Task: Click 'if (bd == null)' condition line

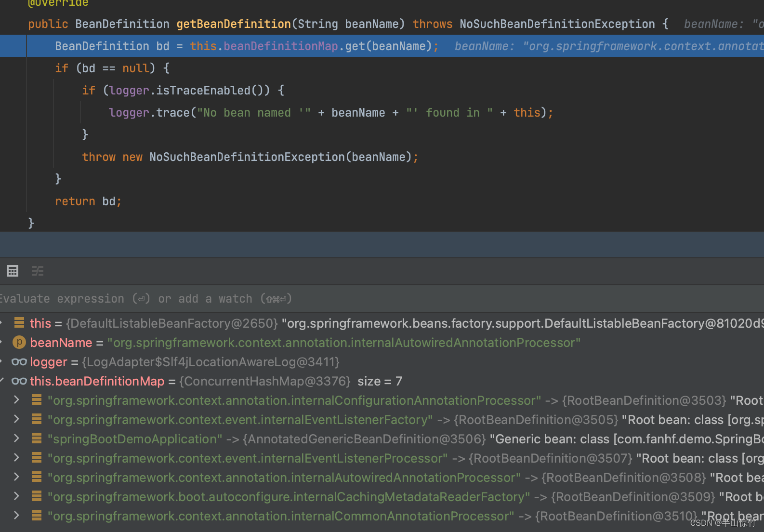Action: (112, 68)
